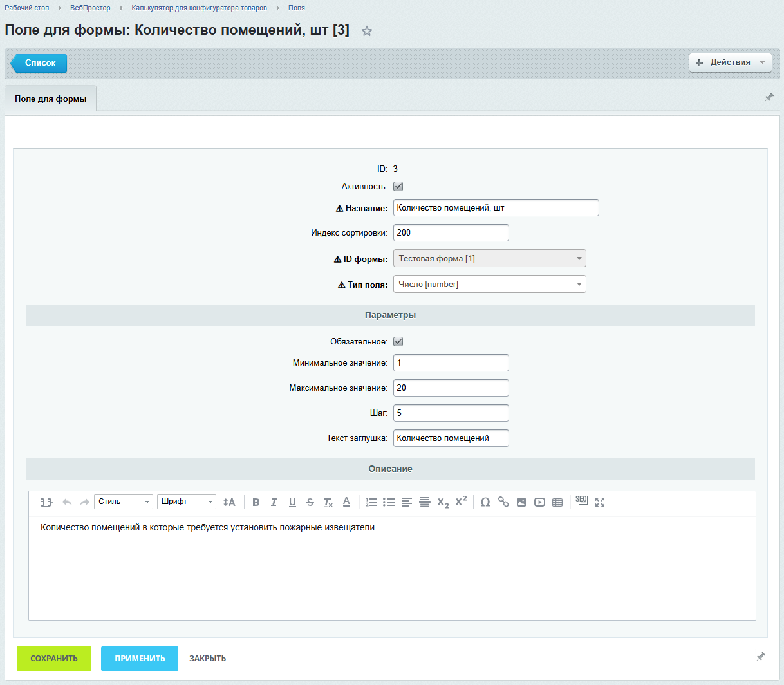Insert a video into the description
784x685 pixels.
tap(539, 502)
